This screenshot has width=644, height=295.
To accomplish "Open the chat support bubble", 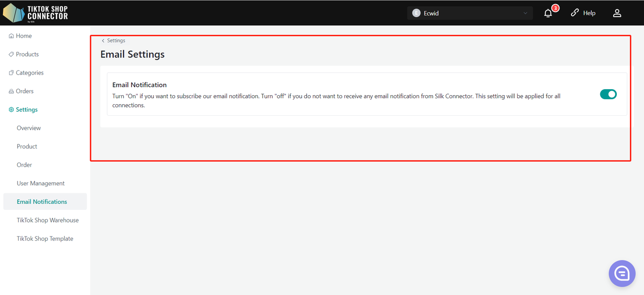I will [x=622, y=273].
